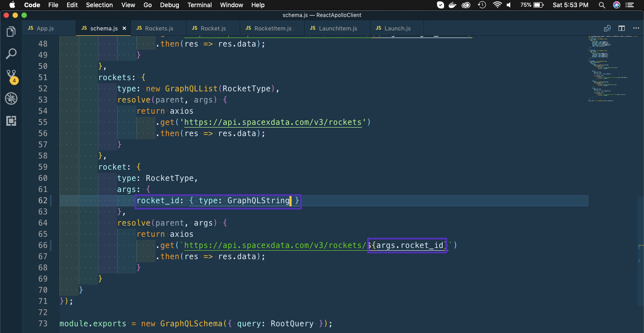This screenshot has height=333, width=644.
Task: Click the Open Changes icon in editor toolbar
Action: pyautogui.click(x=607, y=28)
